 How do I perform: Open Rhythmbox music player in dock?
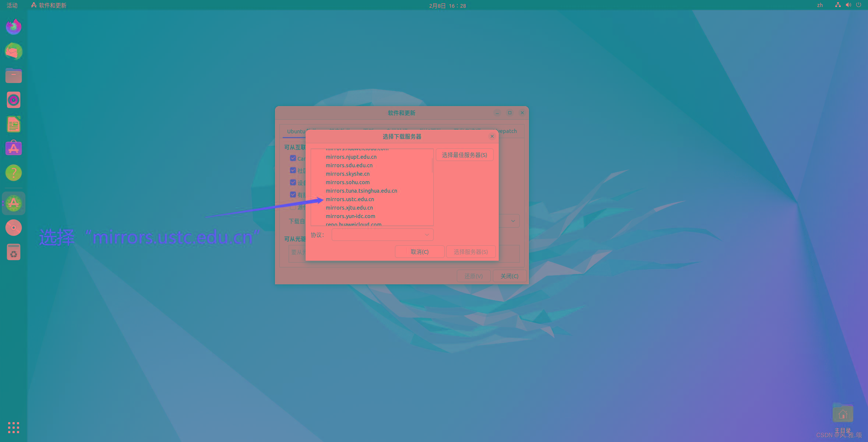point(14,100)
